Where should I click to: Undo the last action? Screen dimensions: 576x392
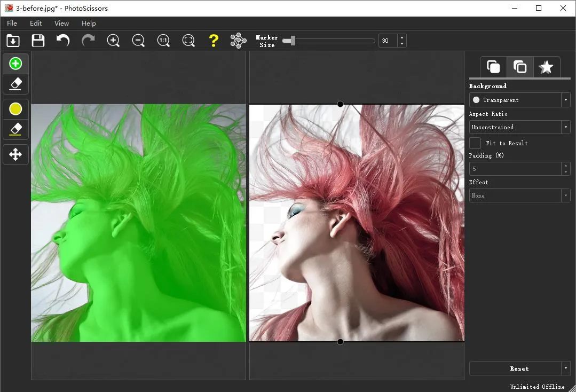pyautogui.click(x=63, y=41)
